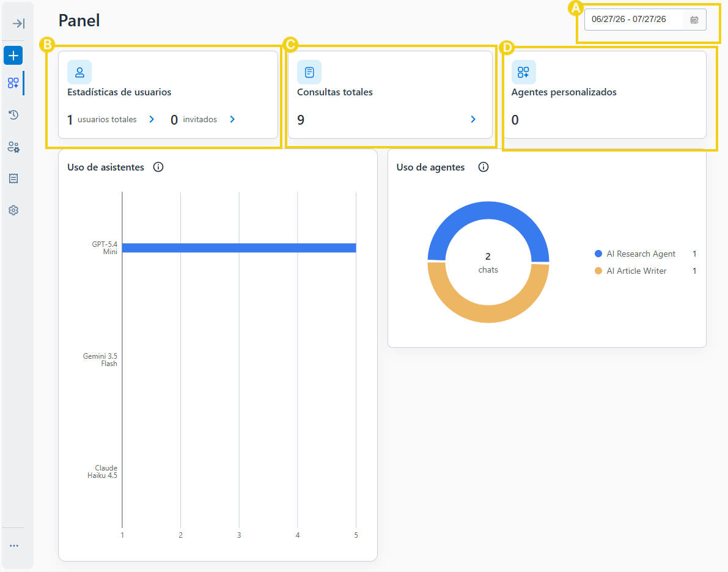Open the three dots more menu in sidebar
The height and width of the screenshot is (572, 728).
coord(14,546)
